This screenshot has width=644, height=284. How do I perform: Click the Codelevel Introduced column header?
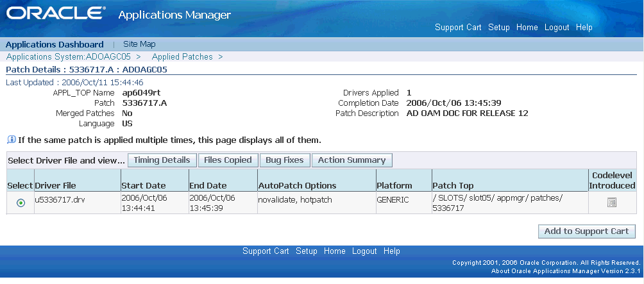click(x=612, y=181)
